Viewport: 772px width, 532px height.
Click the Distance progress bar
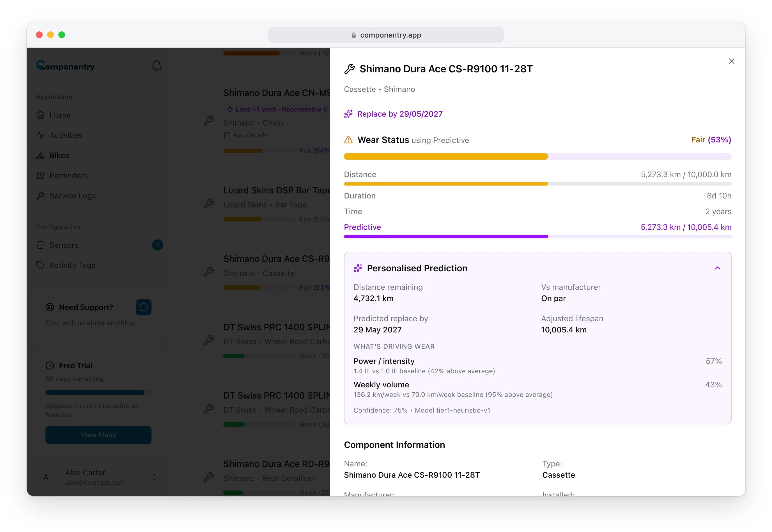(537, 184)
